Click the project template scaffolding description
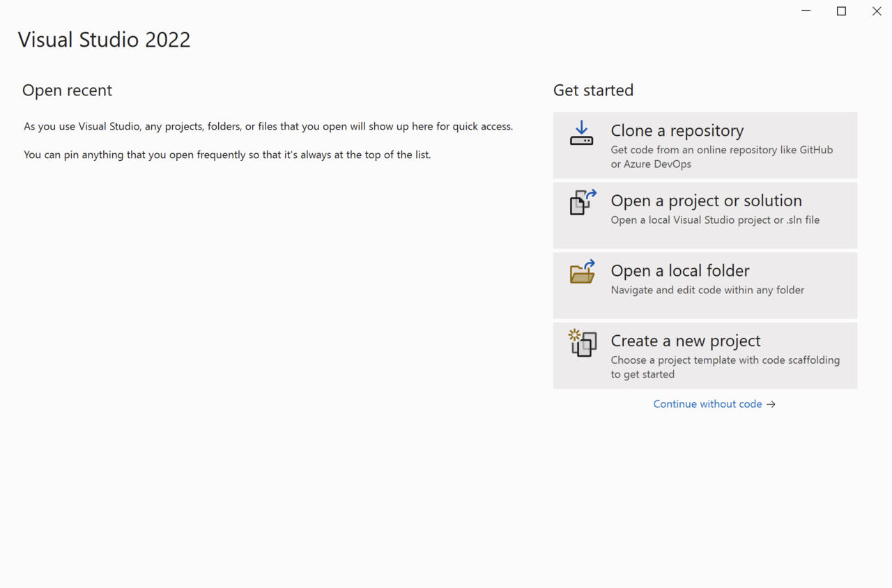The height and width of the screenshot is (588, 892). (725, 367)
